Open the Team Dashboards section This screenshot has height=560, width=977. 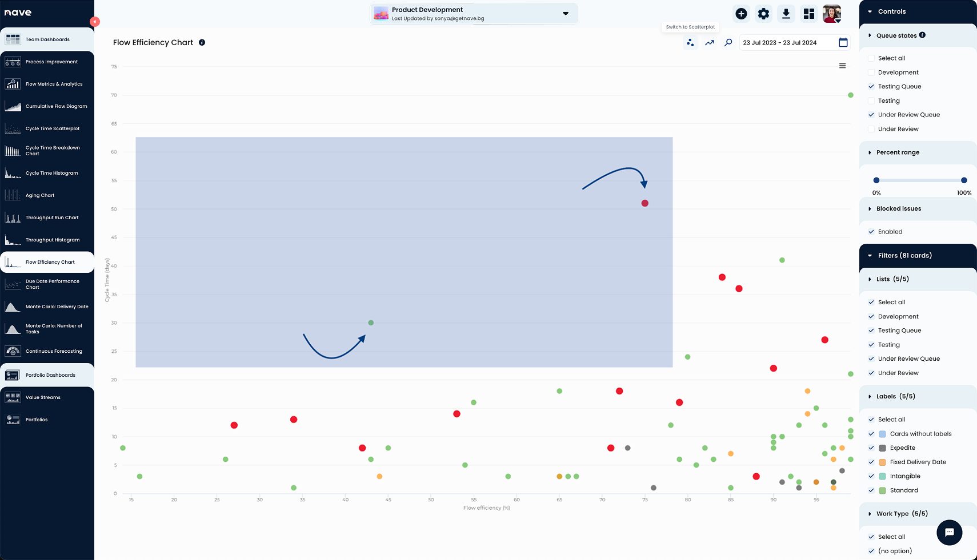(47, 39)
